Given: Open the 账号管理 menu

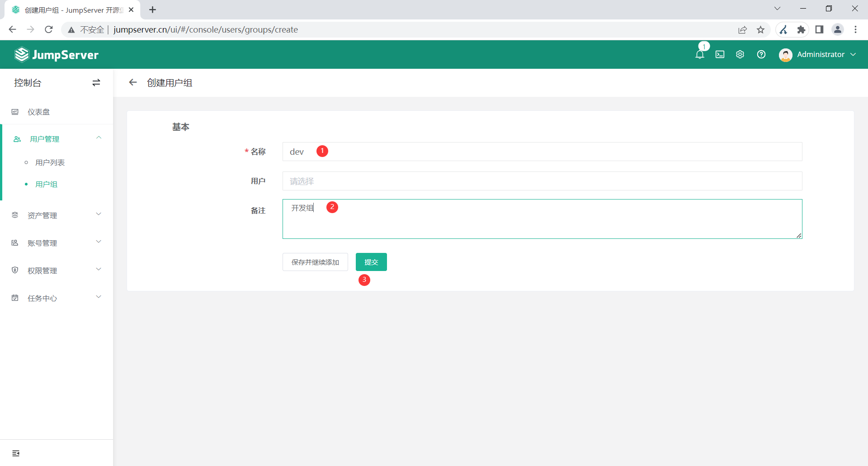Looking at the screenshot, I should pos(57,243).
